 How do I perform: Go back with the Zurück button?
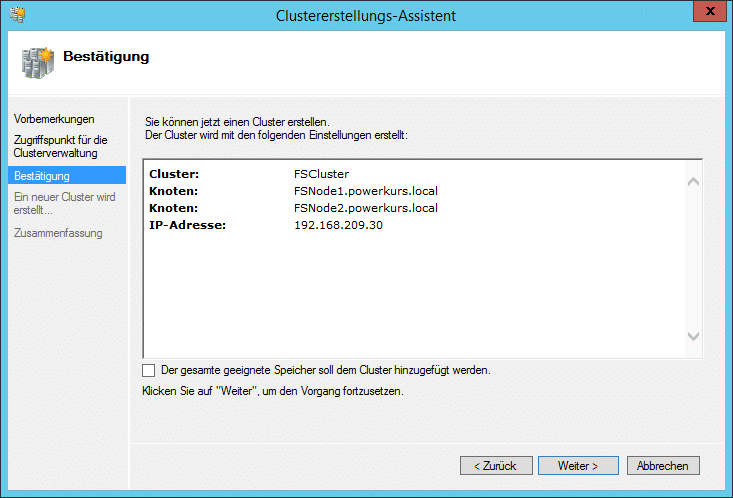point(496,466)
